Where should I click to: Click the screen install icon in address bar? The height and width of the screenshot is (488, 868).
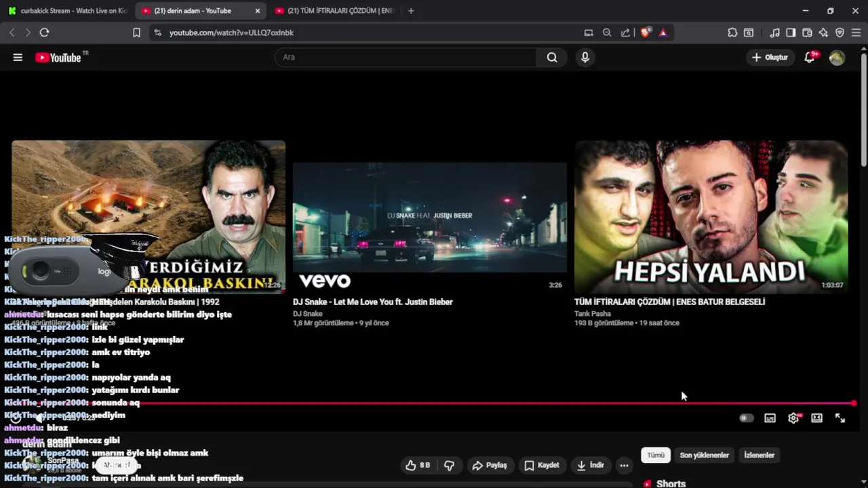(x=589, y=33)
